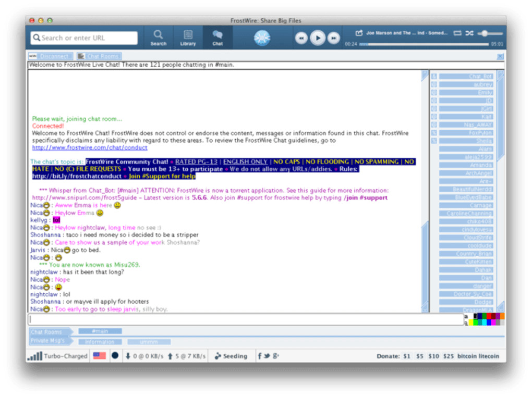
Task: Toggle repeat playback mode
Action: pyautogui.click(x=457, y=33)
